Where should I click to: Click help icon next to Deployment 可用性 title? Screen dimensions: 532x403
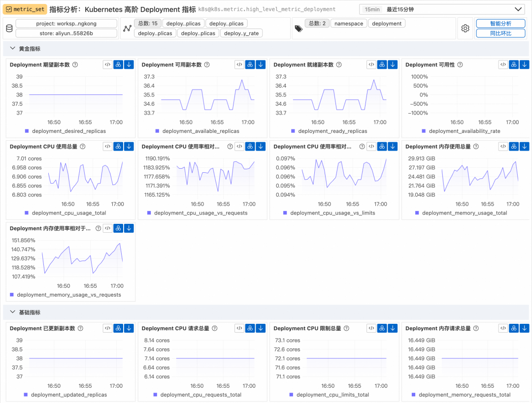point(460,65)
